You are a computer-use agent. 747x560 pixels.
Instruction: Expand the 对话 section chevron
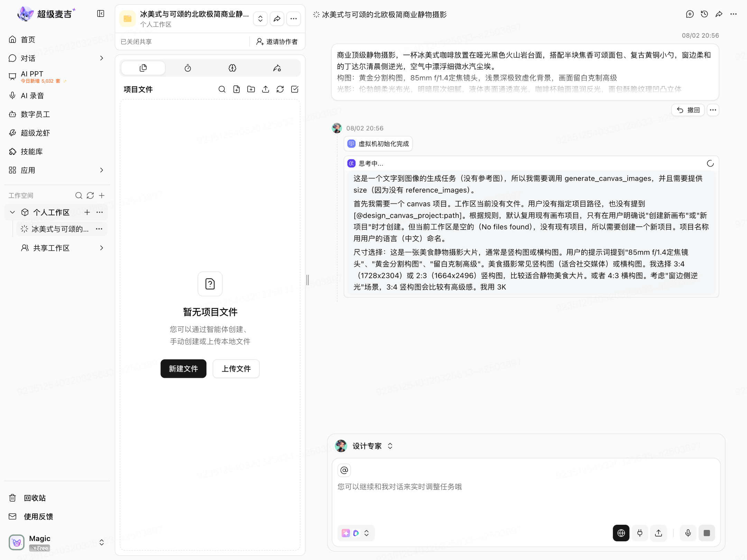pos(101,58)
